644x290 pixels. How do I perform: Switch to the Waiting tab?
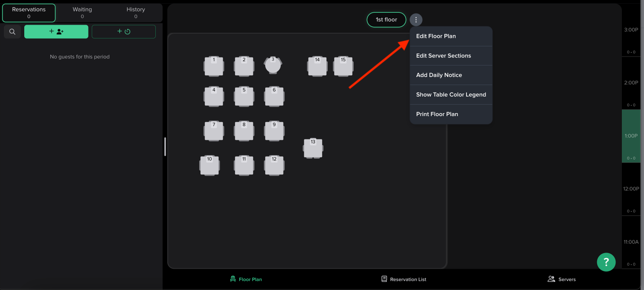82,13
